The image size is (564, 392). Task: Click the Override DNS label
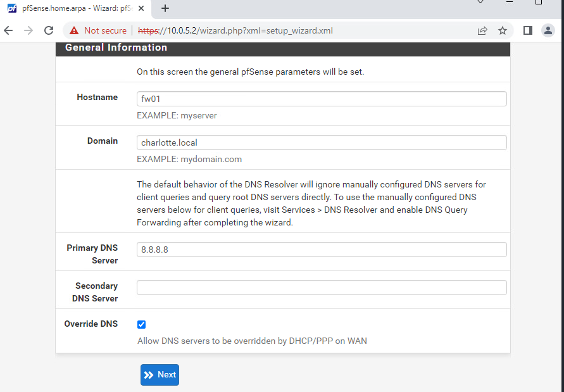click(91, 324)
